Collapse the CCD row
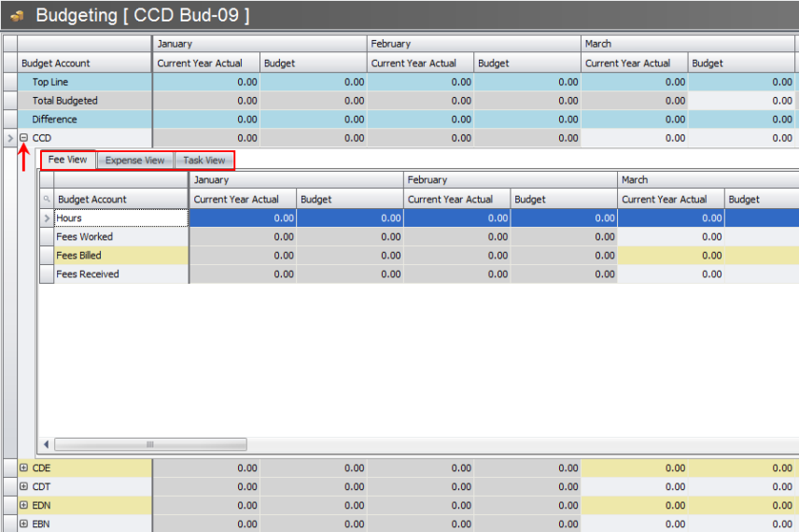Viewport: 799px width, 532px height. pyautogui.click(x=24, y=138)
